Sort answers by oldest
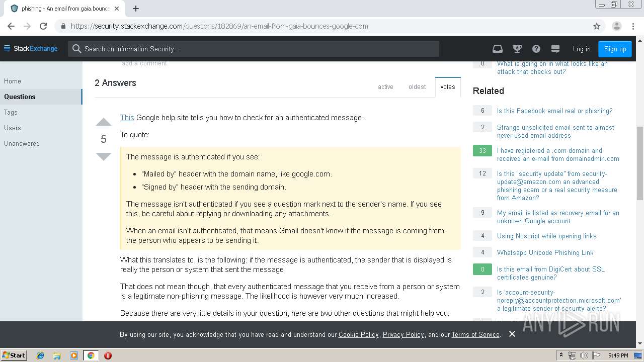This screenshot has width=644, height=362. point(417,87)
